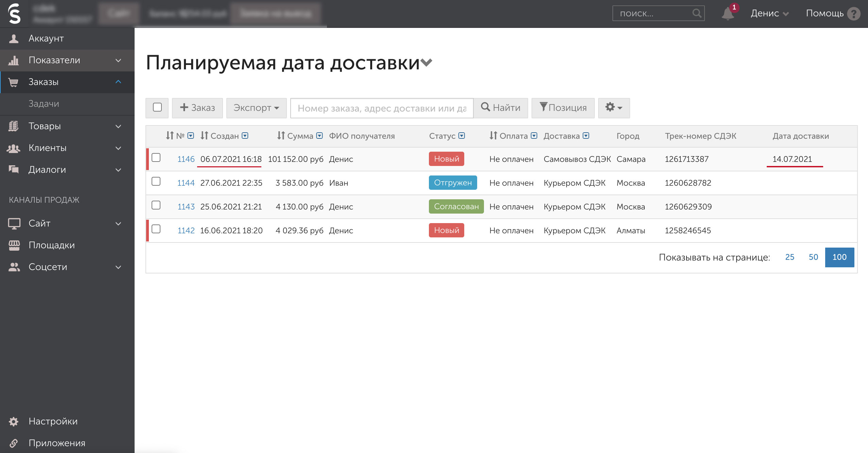Click the Соцсети social networks icon
This screenshot has height=453, width=868.
coord(14,267)
